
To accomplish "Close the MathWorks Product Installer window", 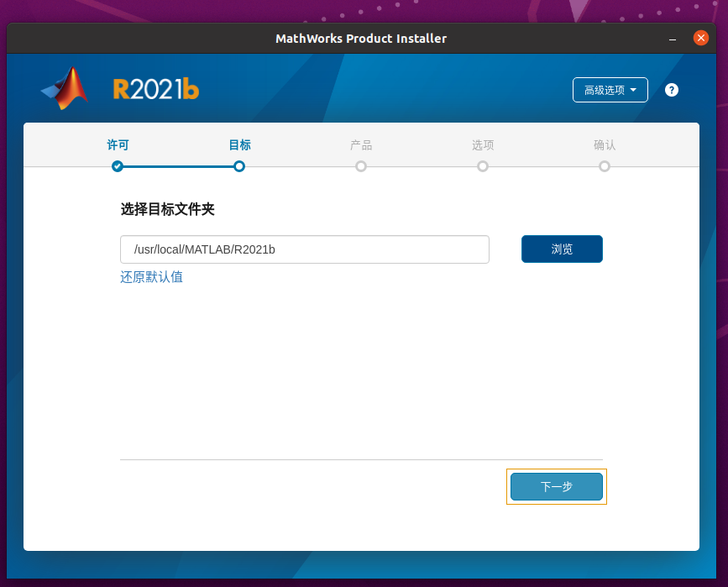I will (701, 38).
